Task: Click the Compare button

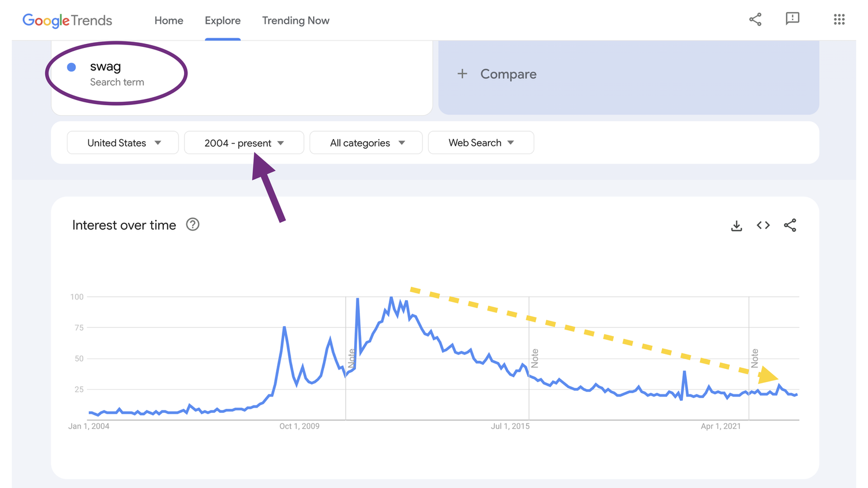Action: (x=508, y=74)
